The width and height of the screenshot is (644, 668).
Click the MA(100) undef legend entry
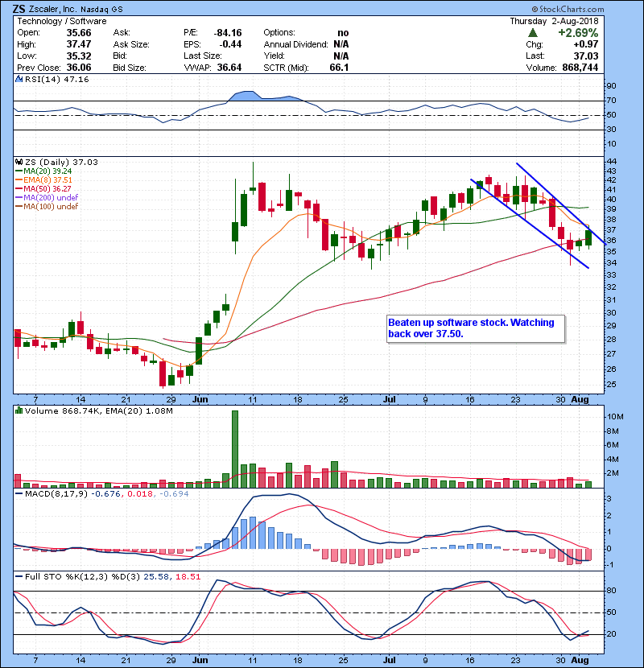pos(47,207)
